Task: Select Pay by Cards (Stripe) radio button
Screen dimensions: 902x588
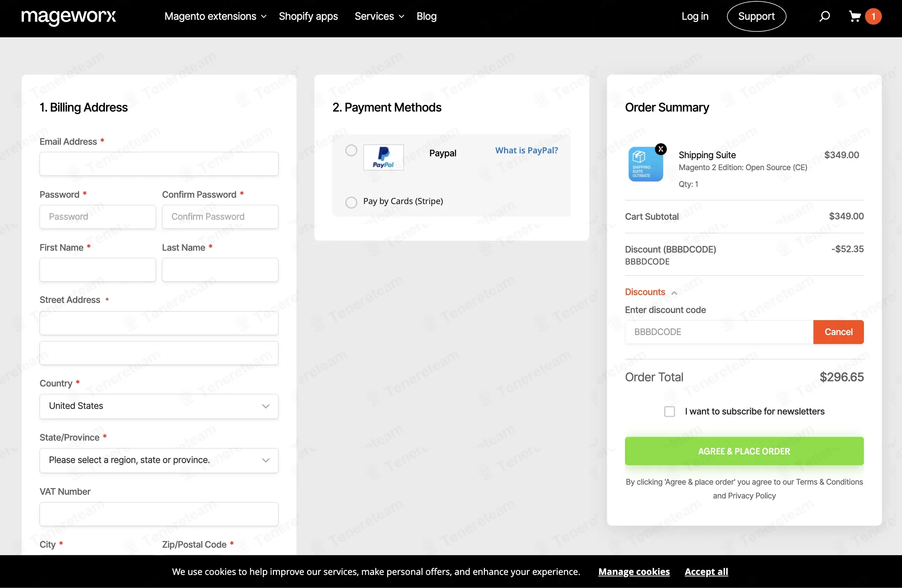Action: click(351, 202)
